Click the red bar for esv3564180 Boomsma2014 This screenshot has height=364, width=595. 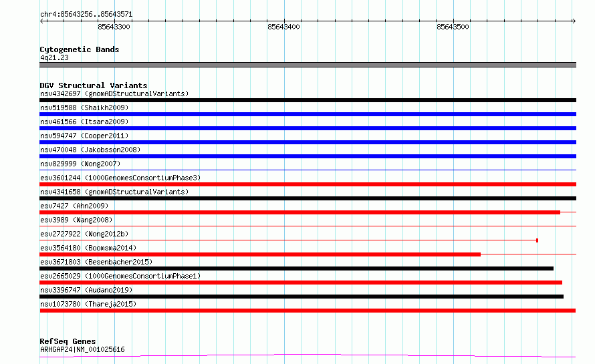[x=260, y=254]
